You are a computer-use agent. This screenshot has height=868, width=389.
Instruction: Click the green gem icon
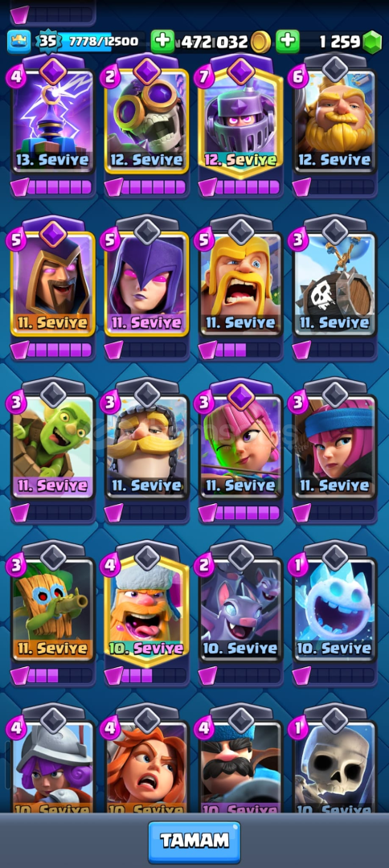[372, 42]
